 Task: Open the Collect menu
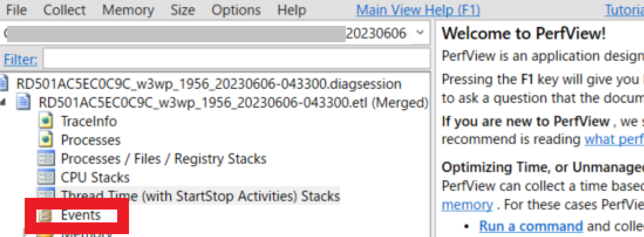(x=64, y=10)
